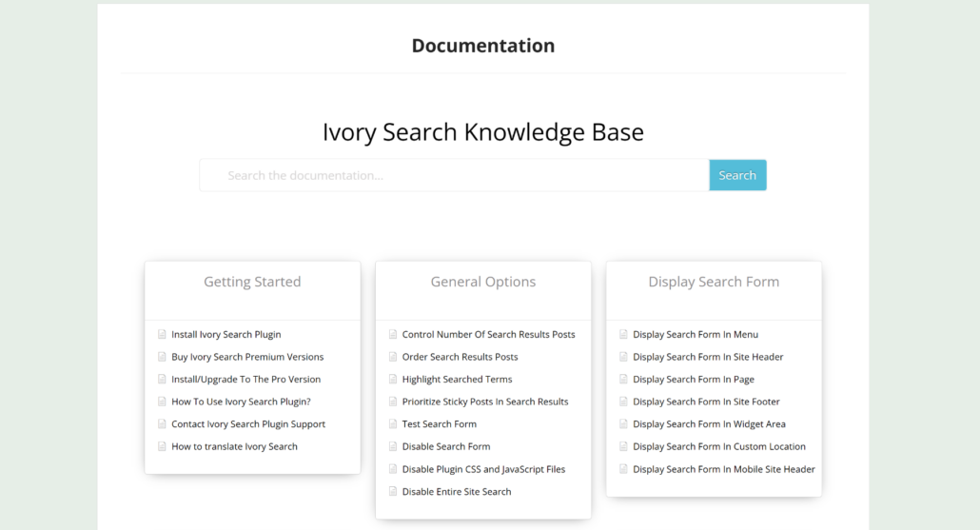This screenshot has width=980, height=530.
Task: Click document icon beside Disable Search Form
Action: [x=393, y=447]
